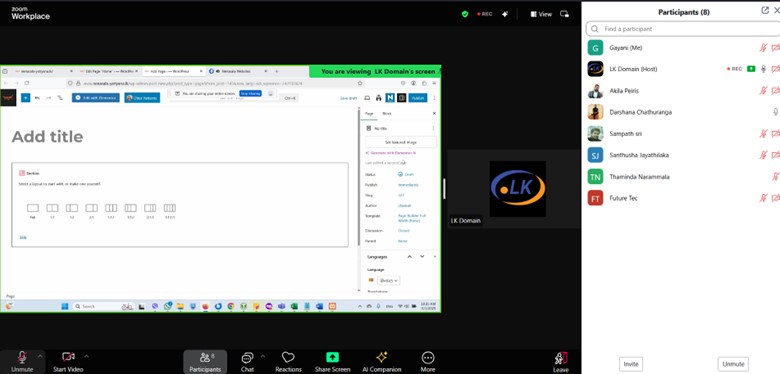Toggle the Participants panel button
The image size is (780, 374).
pos(205,362)
